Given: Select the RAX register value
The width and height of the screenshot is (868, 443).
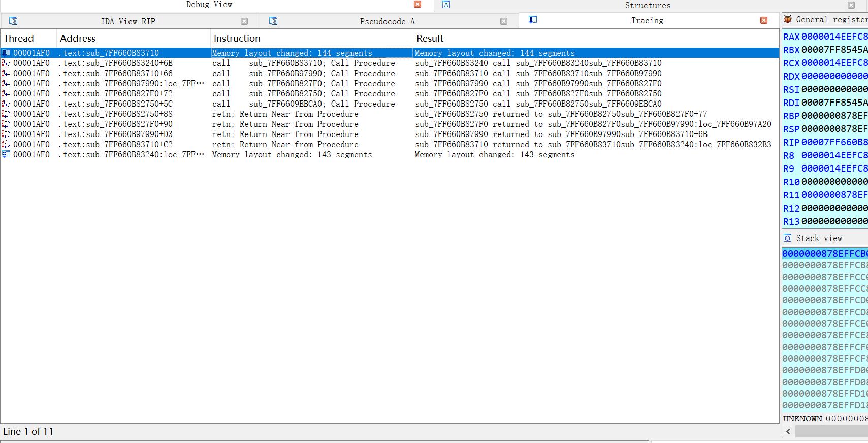Looking at the screenshot, I should 834,37.
